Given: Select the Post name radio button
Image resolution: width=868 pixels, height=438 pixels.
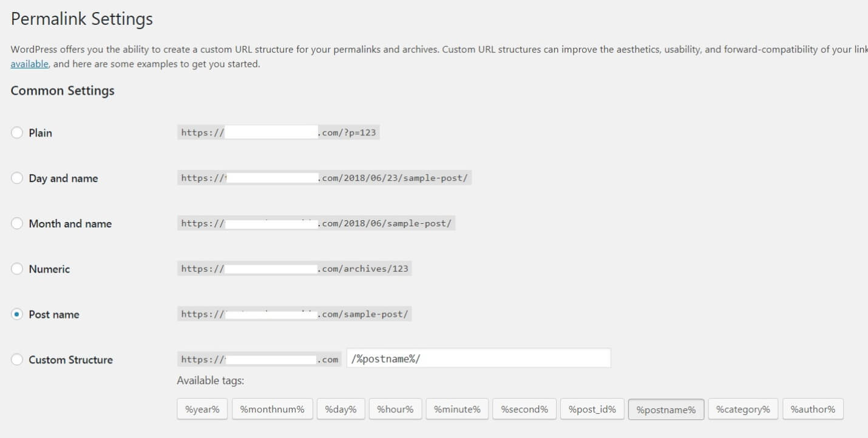Looking at the screenshot, I should tap(17, 314).
